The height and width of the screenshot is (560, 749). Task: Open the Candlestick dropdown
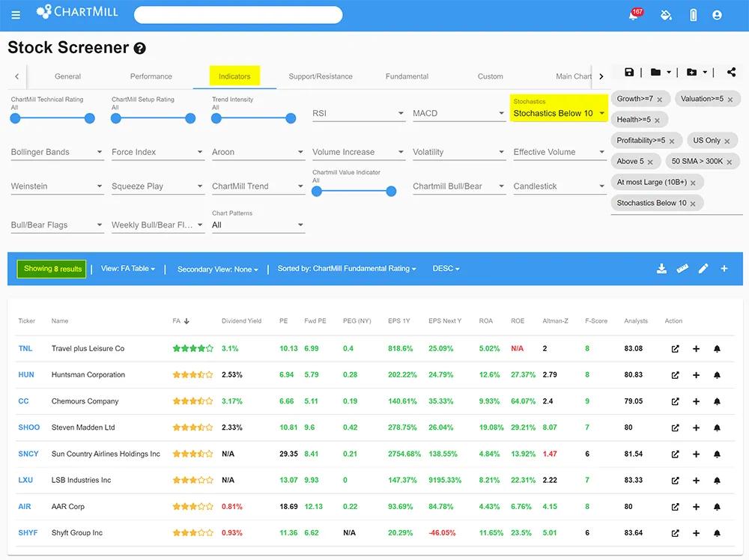click(560, 186)
